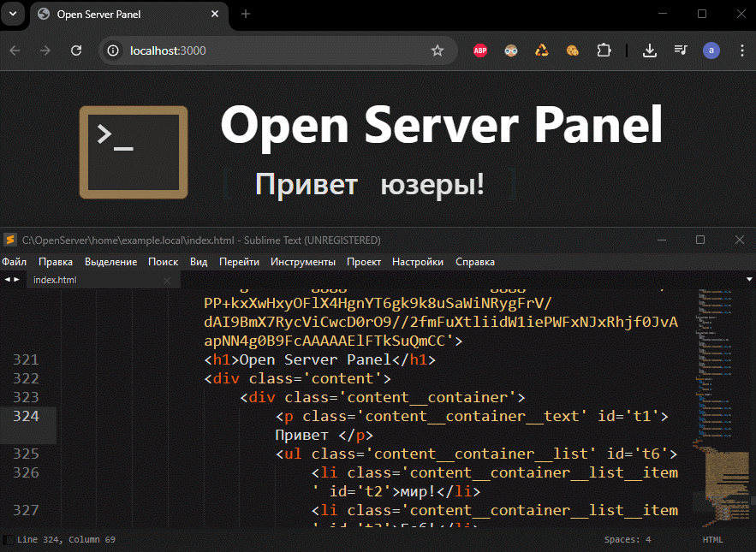Screen dimensions: 756x552
Task: Toggle Sublime Text side bar from status bar
Action: [8, 540]
